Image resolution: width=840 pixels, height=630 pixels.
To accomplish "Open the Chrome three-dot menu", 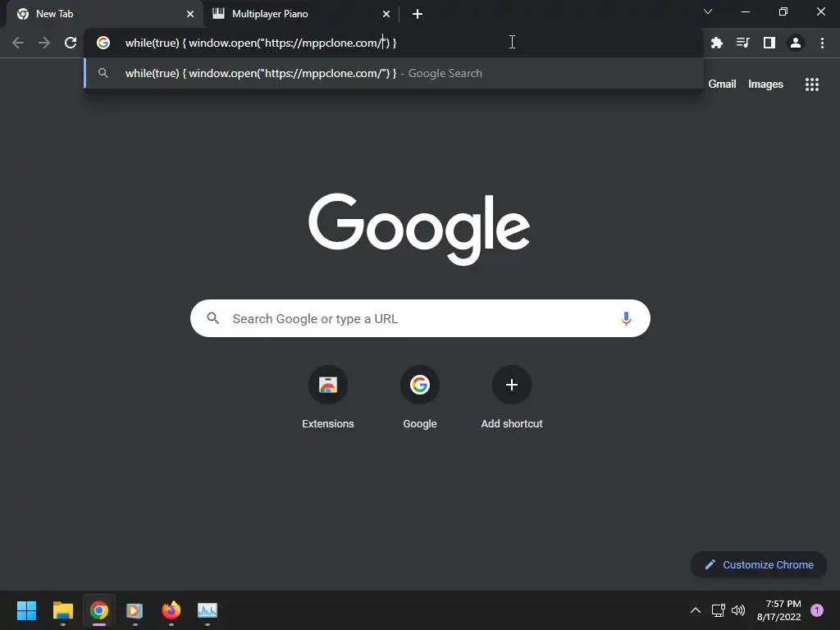I will coord(822,43).
